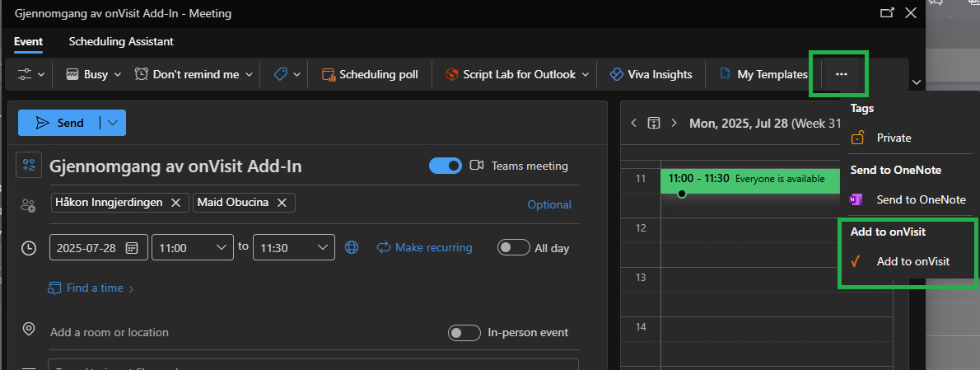Screen dimensions: 980x370
Task: Click the go to today calendar icon
Action: point(654,123)
